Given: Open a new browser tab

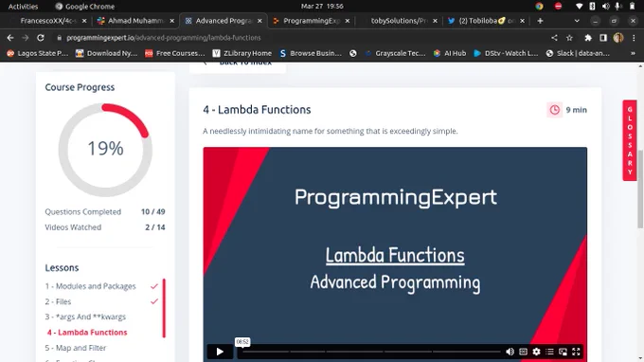Looking at the screenshot, I should click(540, 21).
